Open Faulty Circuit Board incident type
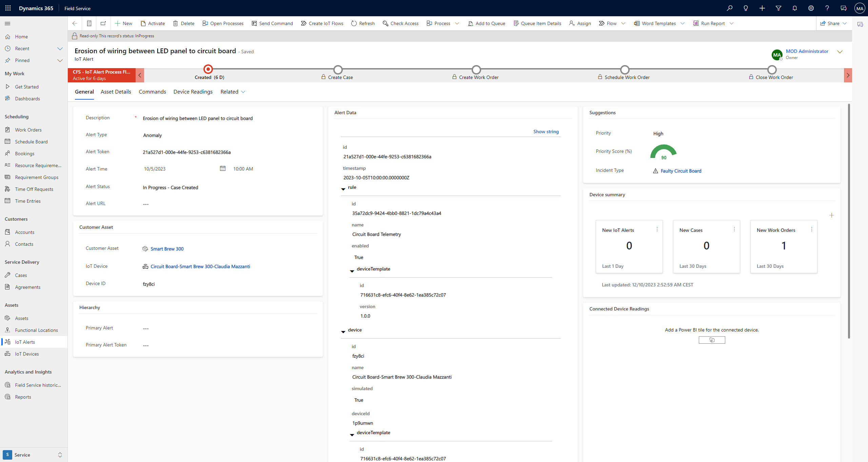This screenshot has height=462, width=868. [x=681, y=171]
